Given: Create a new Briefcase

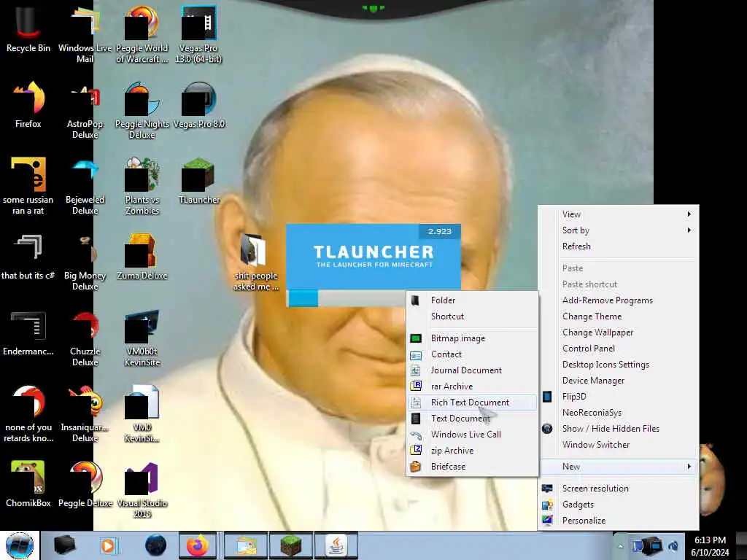Looking at the screenshot, I should click(x=473, y=467).
